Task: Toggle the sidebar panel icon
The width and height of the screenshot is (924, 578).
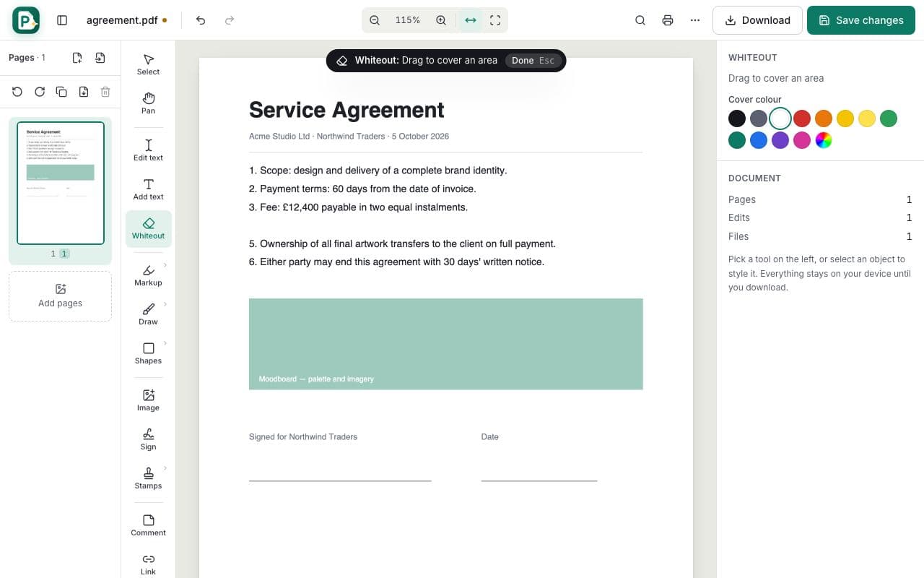Action: [x=62, y=20]
